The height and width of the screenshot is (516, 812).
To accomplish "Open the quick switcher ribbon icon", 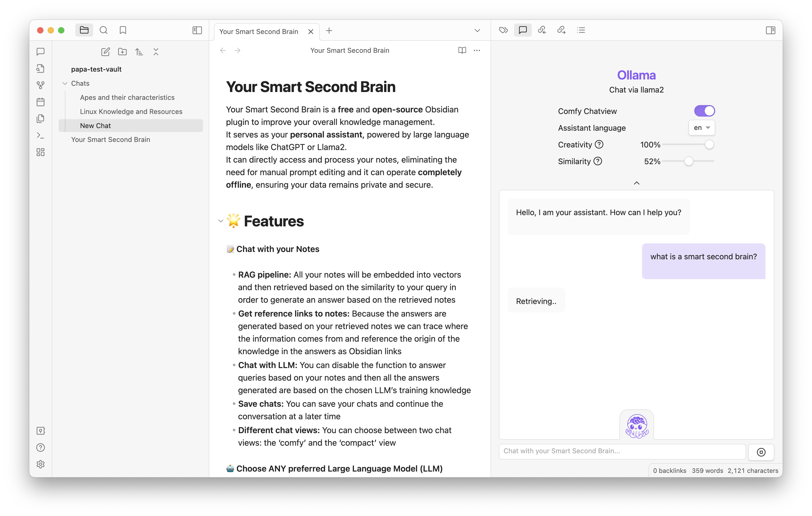I will click(41, 68).
